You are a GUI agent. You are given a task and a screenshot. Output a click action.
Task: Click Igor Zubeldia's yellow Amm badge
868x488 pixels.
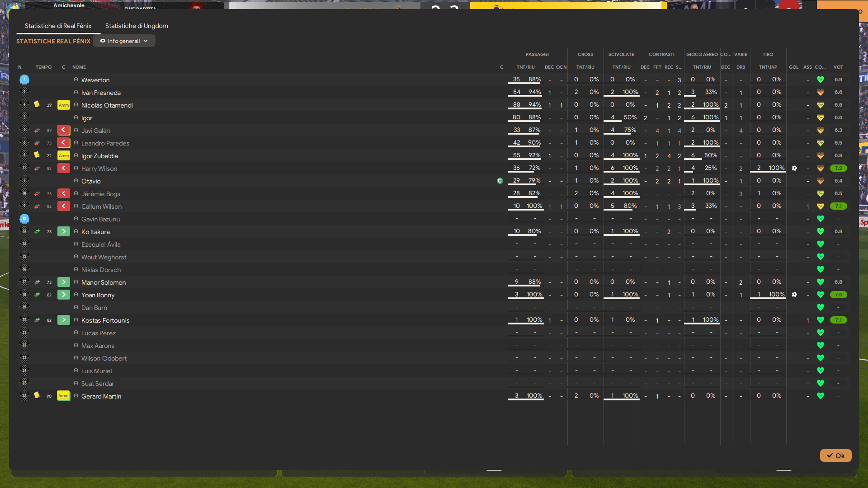[x=64, y=155]
